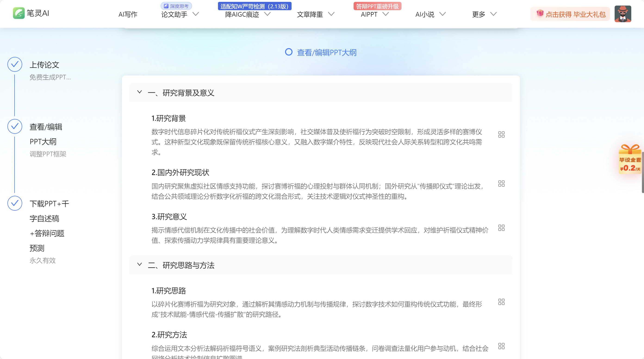The image size is (644, 359).
Task: Collapse the 二、研究思路与方法 section
Action: tap(140, 265)
